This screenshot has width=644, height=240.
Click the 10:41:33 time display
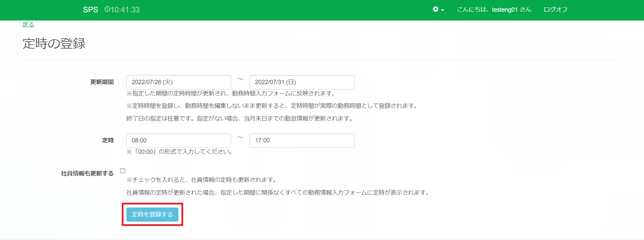coord(125,10)
